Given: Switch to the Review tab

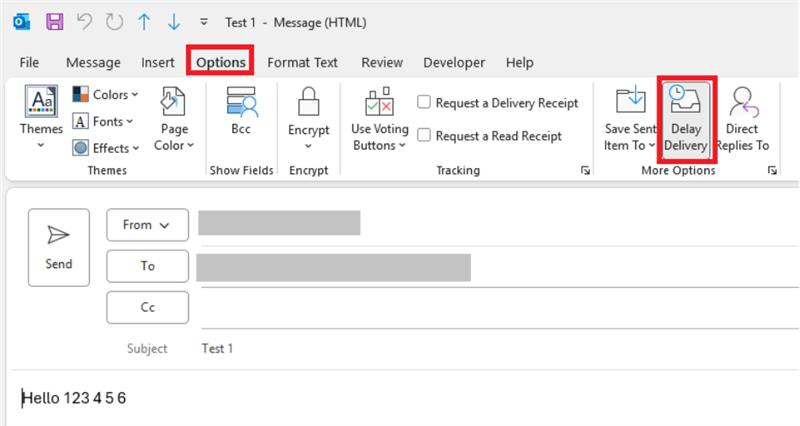Looking at the screenshot, I should coord(382,62).
